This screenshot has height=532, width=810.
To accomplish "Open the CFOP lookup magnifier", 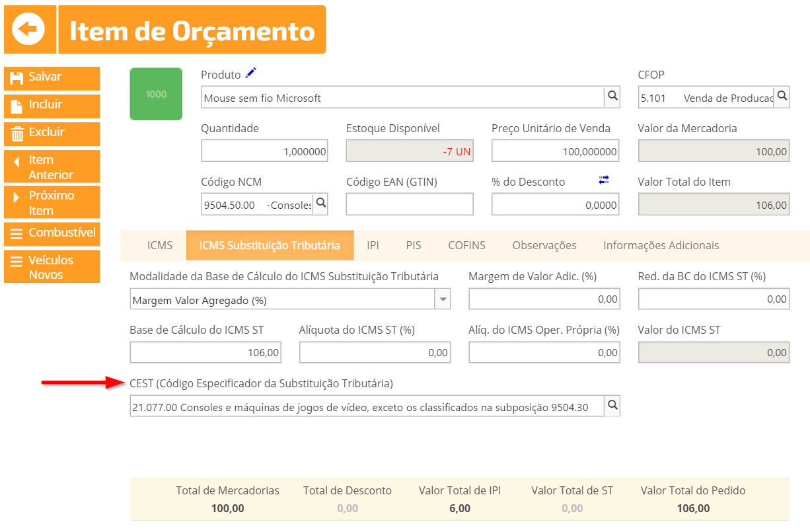I will 782,96.
